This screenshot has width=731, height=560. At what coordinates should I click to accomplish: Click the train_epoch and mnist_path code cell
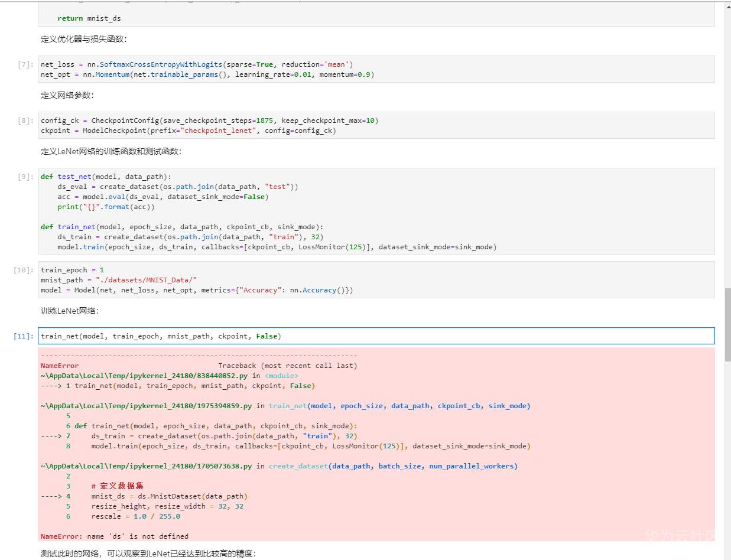pyautogui.click(x=376, y=280)
